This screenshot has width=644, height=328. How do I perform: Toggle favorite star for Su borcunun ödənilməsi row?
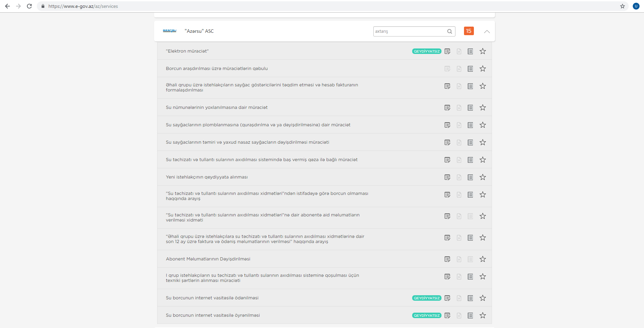pyautogui.click(x=483, y=298)
